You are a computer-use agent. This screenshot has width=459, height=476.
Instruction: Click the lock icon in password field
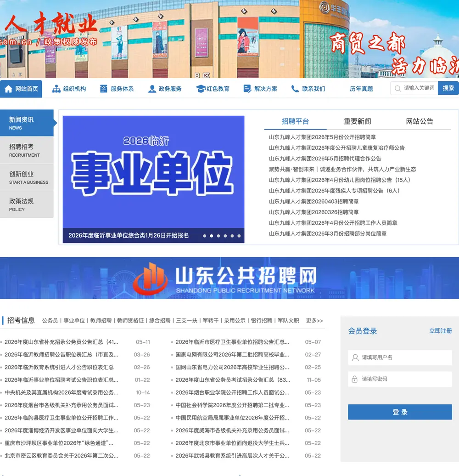[x=354, y=379]
